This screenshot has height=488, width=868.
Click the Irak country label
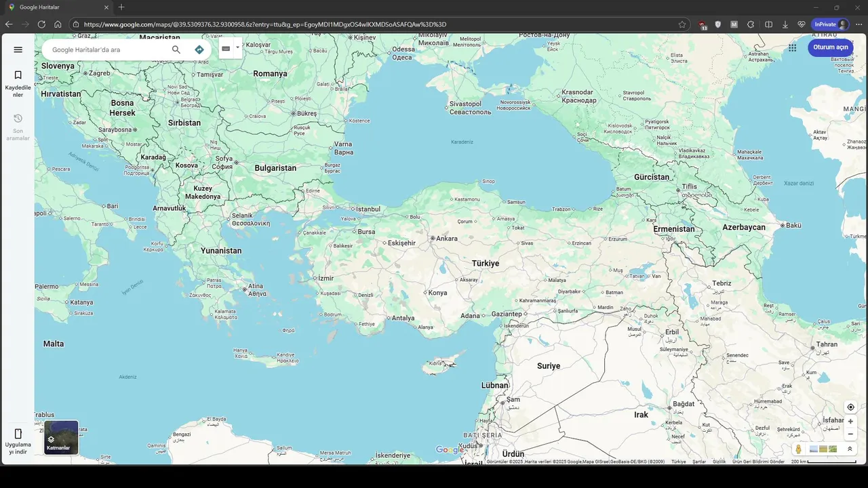(641, 414)
